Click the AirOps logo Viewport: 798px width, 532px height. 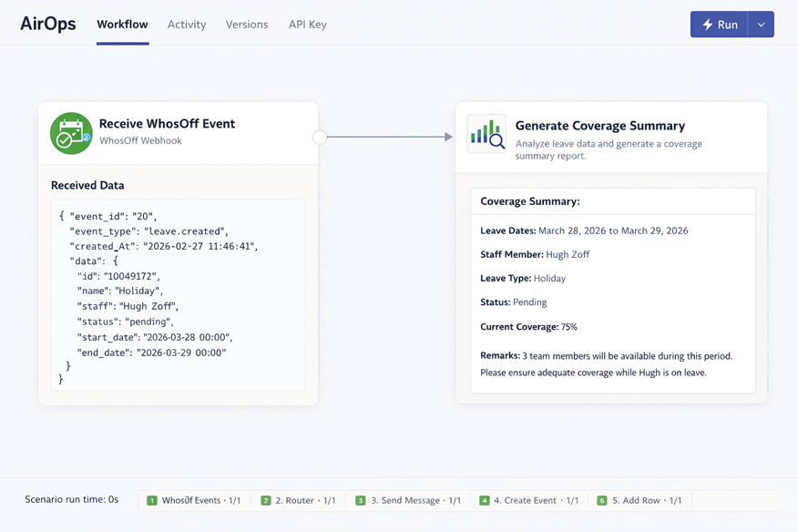coord(47,24)
